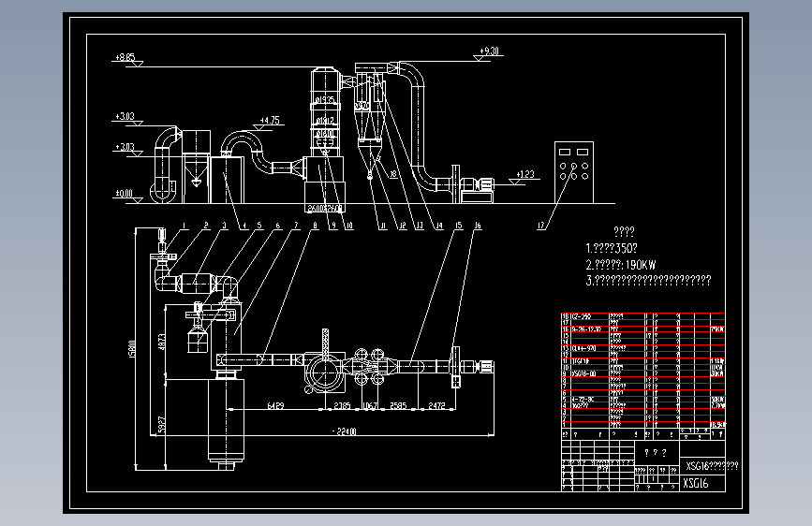Select leader callout number 17 near control cabinet
This screenshot has width=812, height=526.
540,226
